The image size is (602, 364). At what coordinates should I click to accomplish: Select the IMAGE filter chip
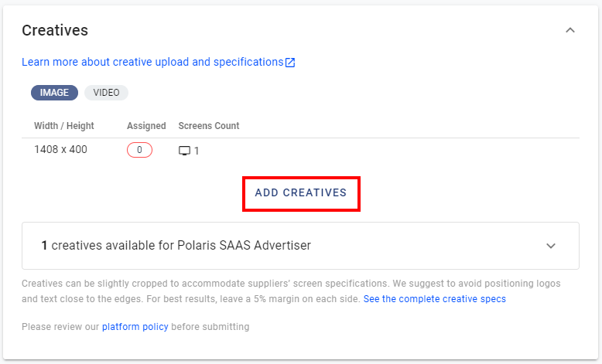(54, 93)
